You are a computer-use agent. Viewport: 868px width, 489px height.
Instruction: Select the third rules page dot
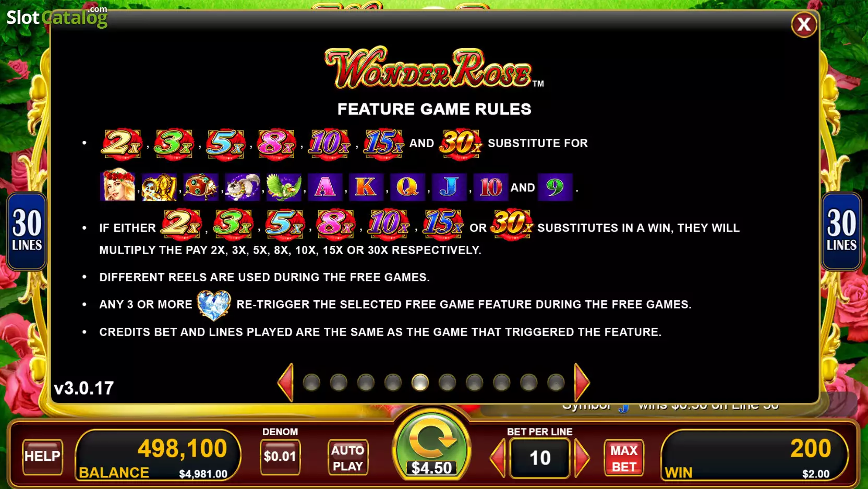366,383
